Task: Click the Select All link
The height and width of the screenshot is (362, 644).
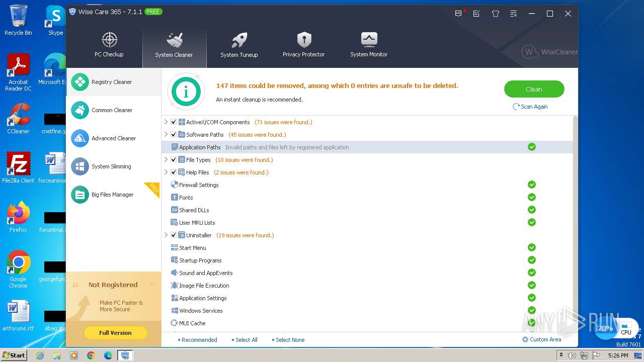Action: pos(245,340)
